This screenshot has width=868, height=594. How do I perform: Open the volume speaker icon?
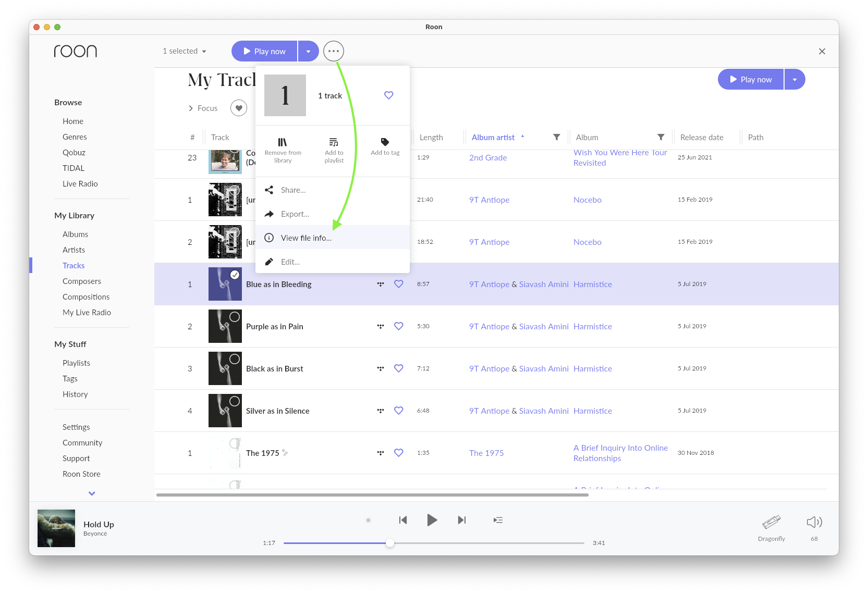click(814, 522)
